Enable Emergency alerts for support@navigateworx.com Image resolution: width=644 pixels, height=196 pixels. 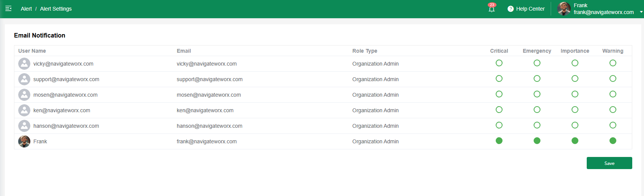pyautogui.click(x=537, y=78)
